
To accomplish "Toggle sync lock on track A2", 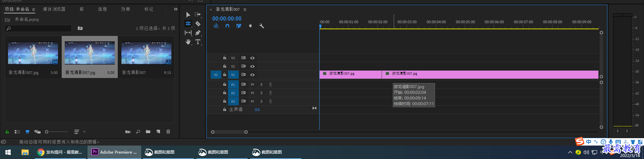I will tap(244, 92).
